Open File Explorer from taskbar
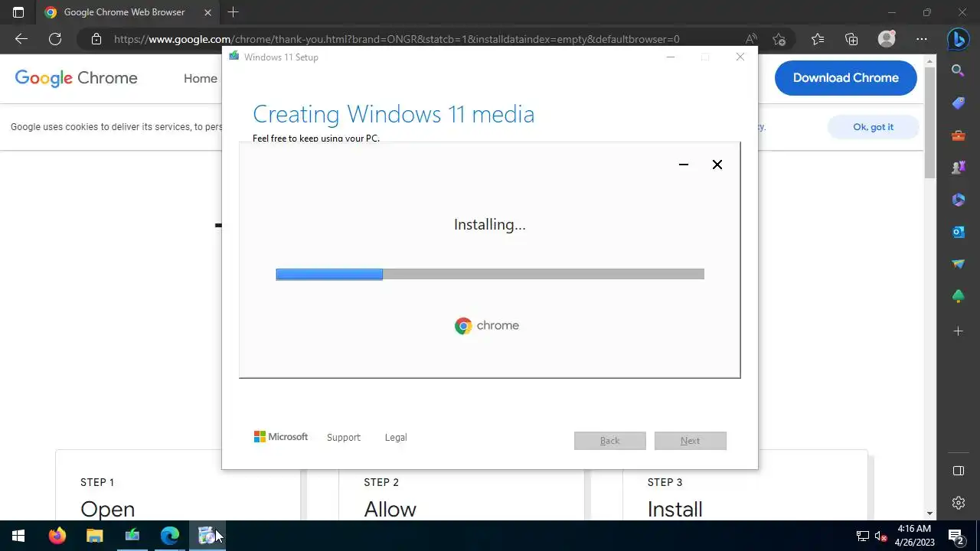This screenshot has width=980, height=551. [94, 536]
